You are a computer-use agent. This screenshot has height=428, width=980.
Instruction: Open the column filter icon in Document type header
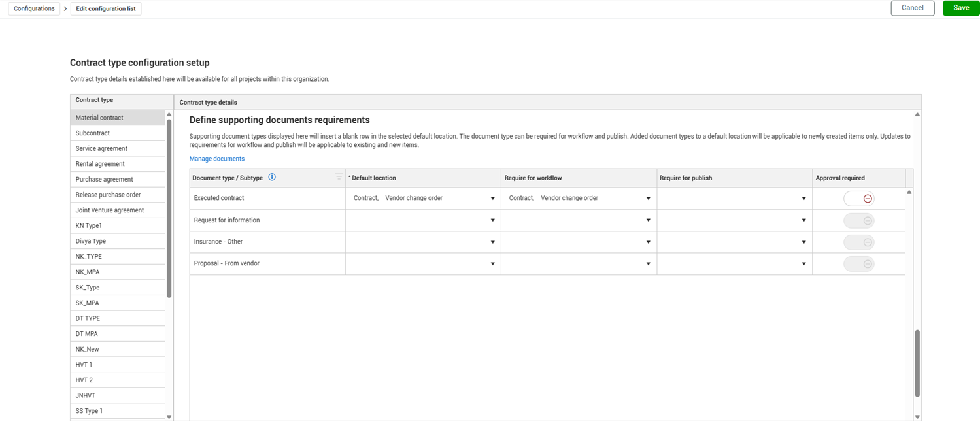pyautogui.click(x=339, y=177)
